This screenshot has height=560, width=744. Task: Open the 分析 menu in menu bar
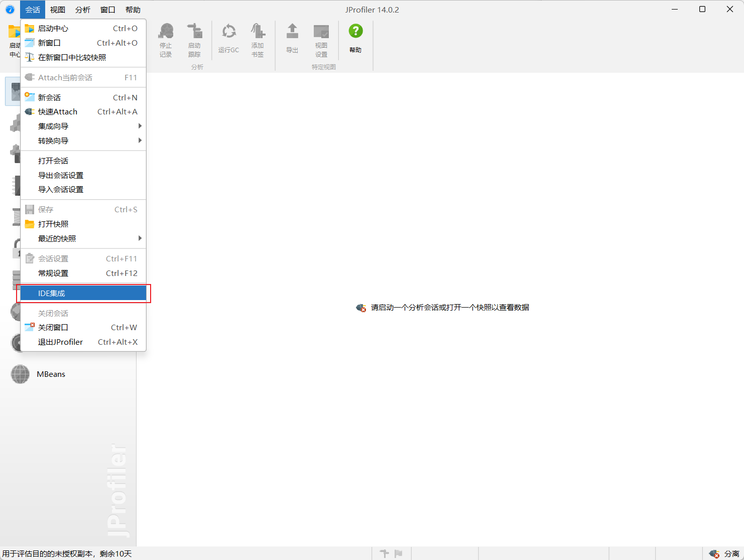83,10
